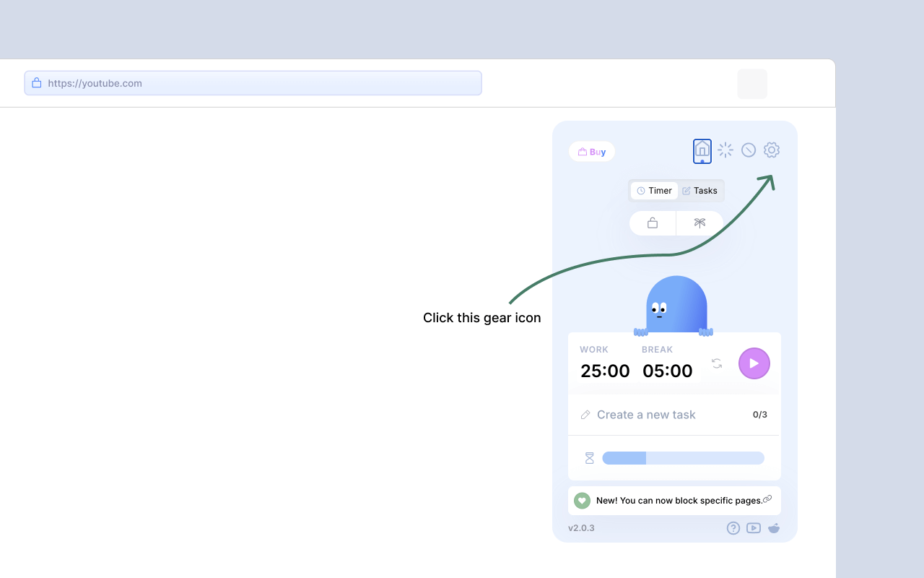
Task: Click the help question mark icon
Action: coord(733,528)
